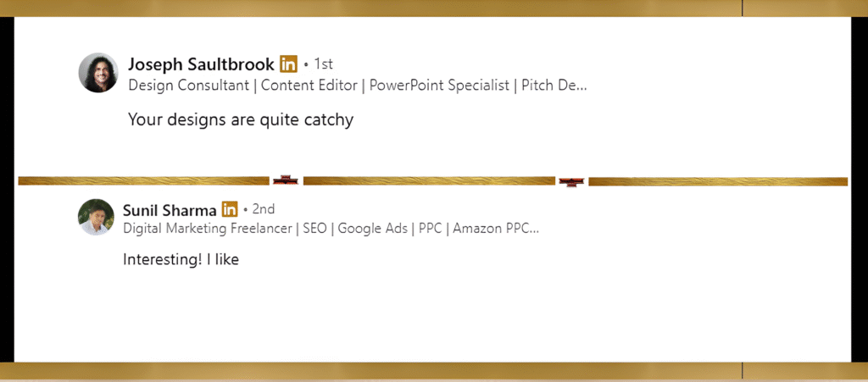Click "Google Ads" in Sunil's headline
This screenshot has width=868, height=382.
tap(371, 229)
